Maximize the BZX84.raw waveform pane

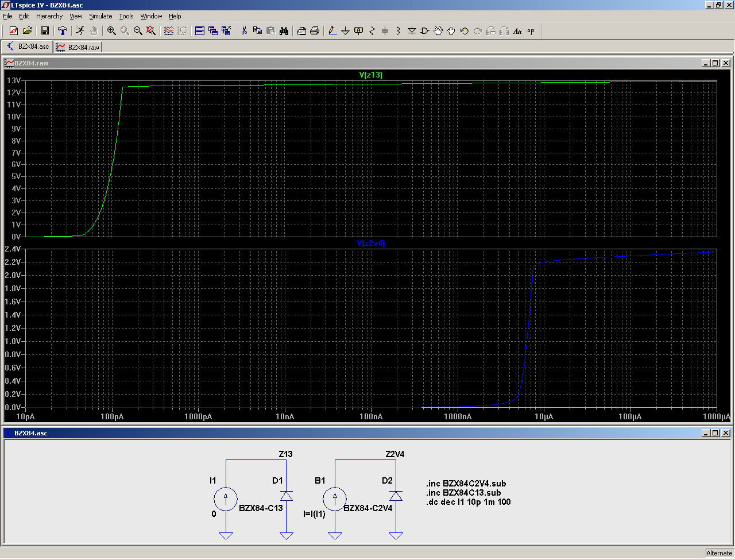[x=715, y=63]
